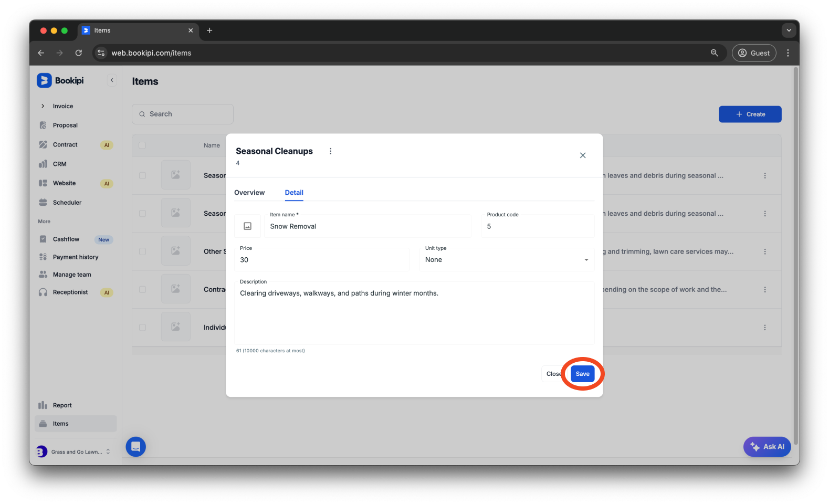Viewport: 829px width, 504px height.
Task: Open row menu for Individual item row
Action: (x=765, y=328)
